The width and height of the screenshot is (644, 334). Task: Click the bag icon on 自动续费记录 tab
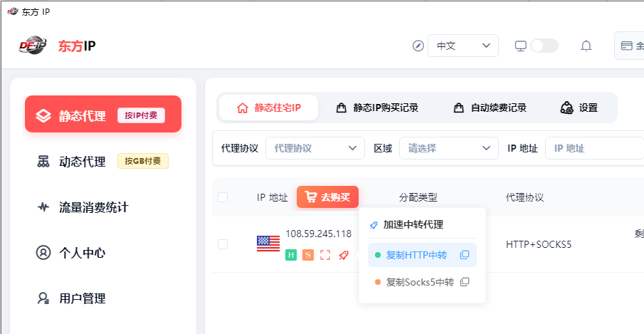pyautogui.click(x=458, y=108)
